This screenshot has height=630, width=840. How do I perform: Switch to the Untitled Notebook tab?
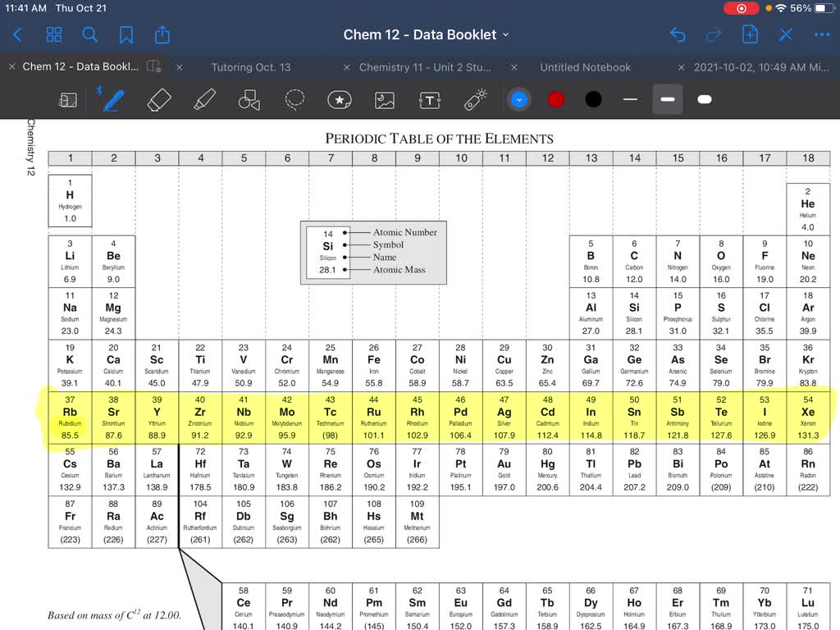coord(585,67)
